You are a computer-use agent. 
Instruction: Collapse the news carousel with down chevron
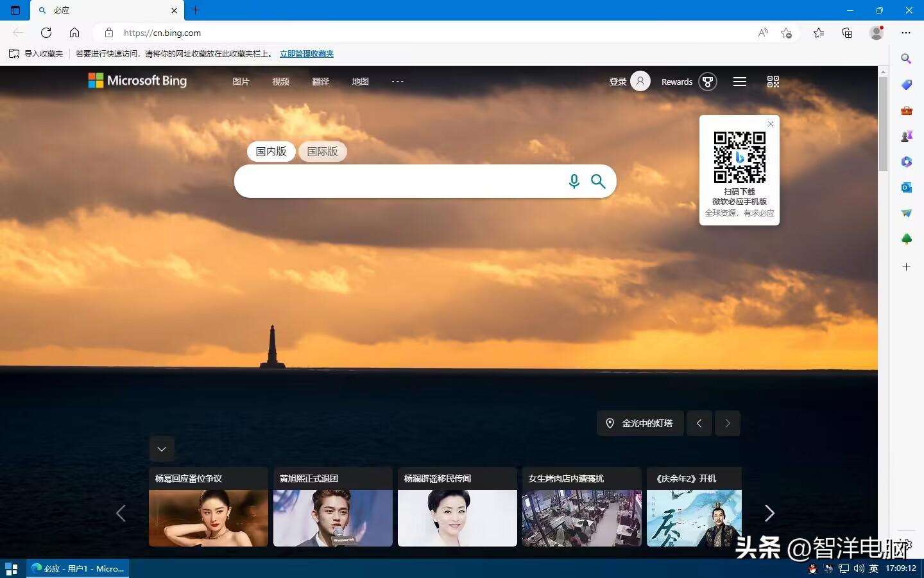tap(162, 449)
